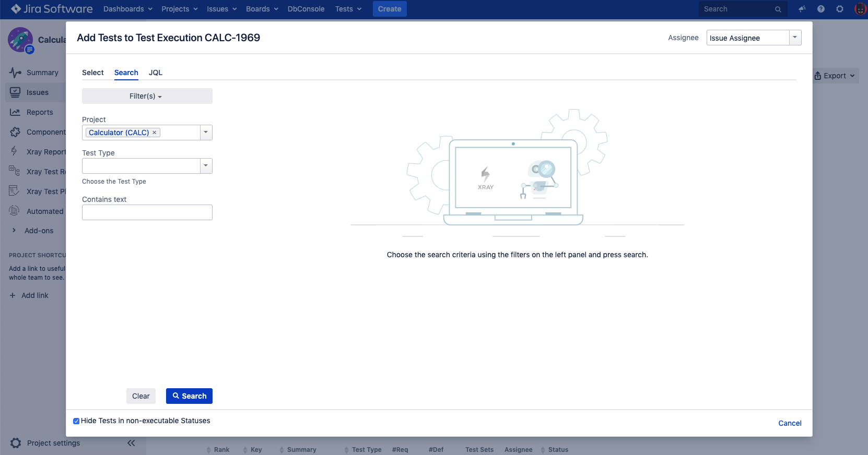
Task: Open the Test Type dropdown arrow
Action: point(206,166)
